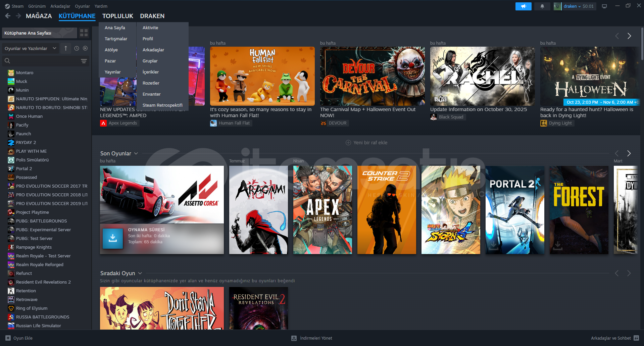
Task: Select the KÜTÜPHANE tab
Action: pyautogui.click(x=77, y=16)
